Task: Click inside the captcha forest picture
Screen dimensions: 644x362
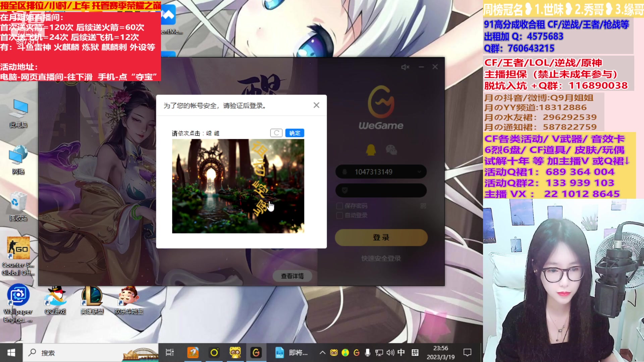Action: (238, 186)
